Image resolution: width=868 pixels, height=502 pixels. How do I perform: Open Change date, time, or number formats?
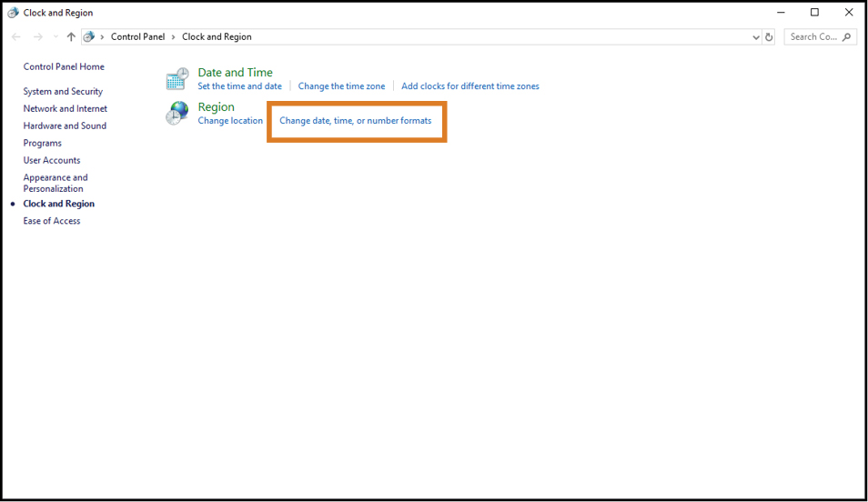[x=356, y=121]
